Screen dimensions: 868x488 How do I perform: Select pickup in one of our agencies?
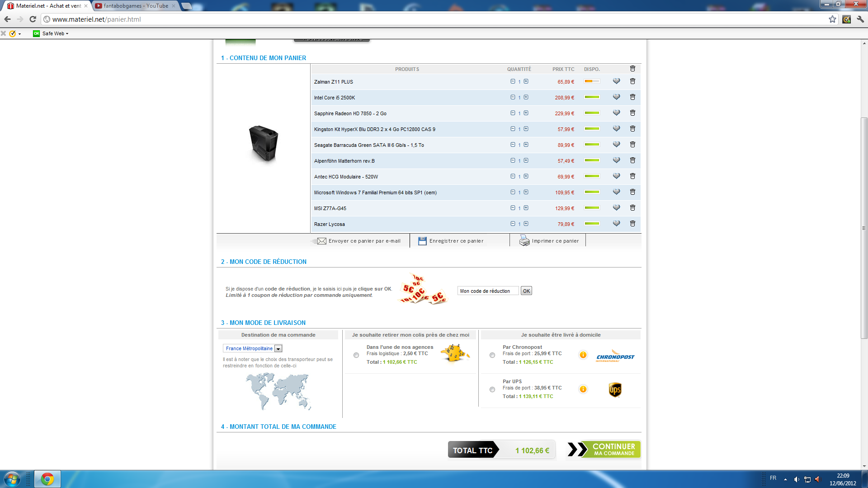(x=356, y=355)
